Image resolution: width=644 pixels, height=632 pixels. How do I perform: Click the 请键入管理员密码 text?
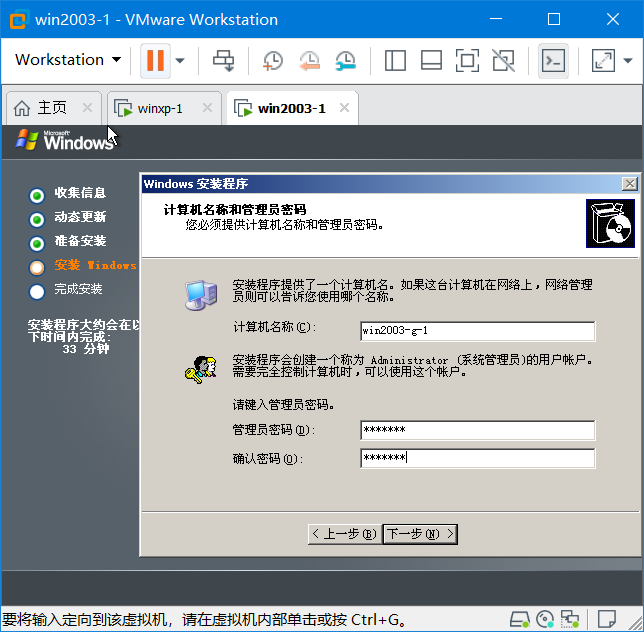[283, 404]
